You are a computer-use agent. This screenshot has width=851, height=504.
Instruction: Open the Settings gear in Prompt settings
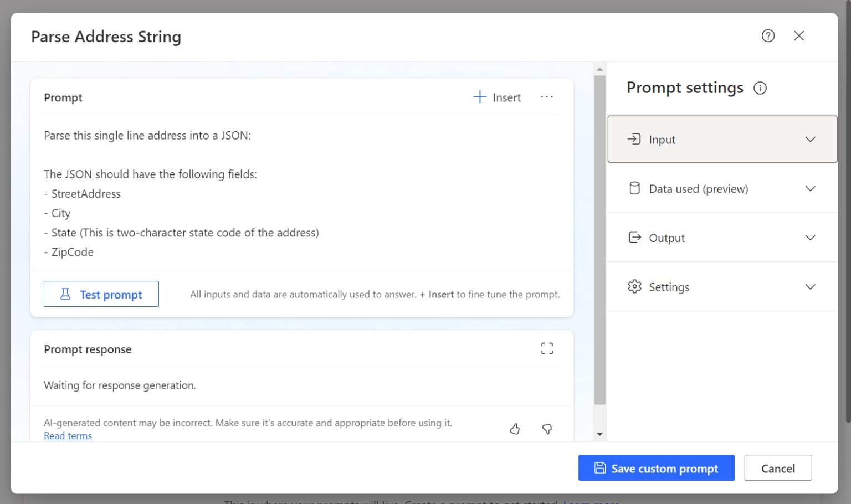(634, 286)
